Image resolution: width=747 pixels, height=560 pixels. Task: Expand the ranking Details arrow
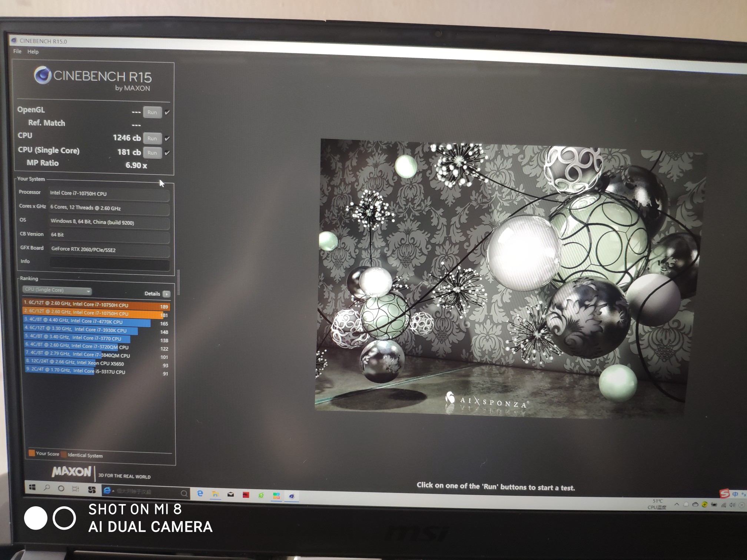pyautogui.click(x=167, y=294)
